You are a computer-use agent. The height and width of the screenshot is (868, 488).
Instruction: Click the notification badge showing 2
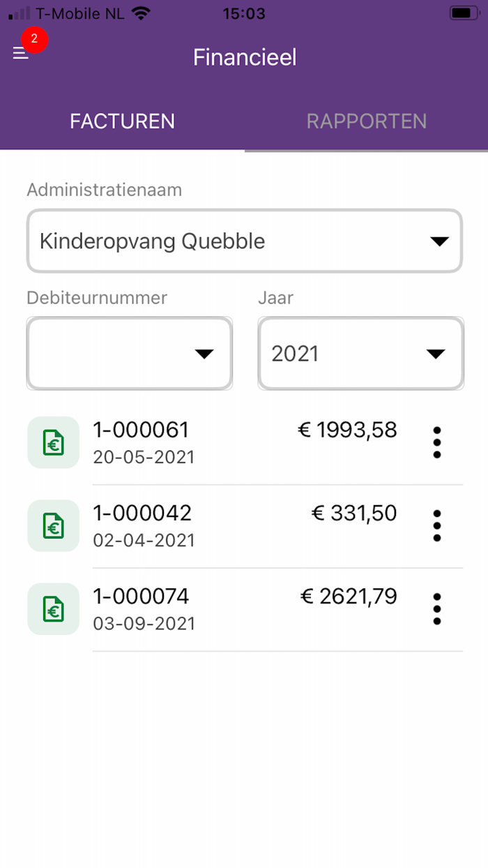(33, 40)
